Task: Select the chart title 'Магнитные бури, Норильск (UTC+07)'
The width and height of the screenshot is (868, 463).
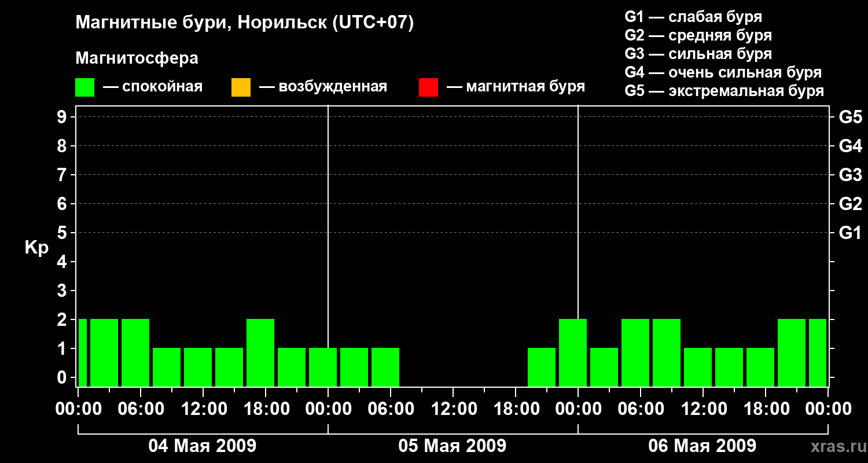Action: click(x=245, y=23)
